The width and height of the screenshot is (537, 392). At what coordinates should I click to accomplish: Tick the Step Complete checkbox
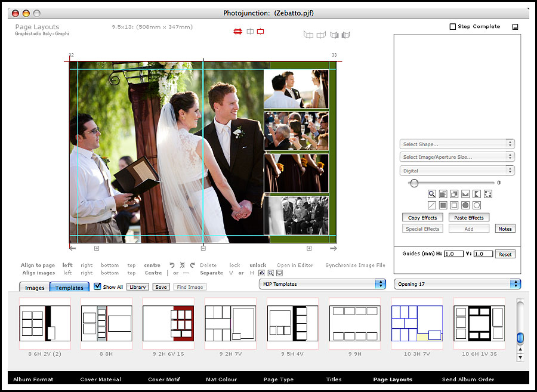[x=453, y=27]
